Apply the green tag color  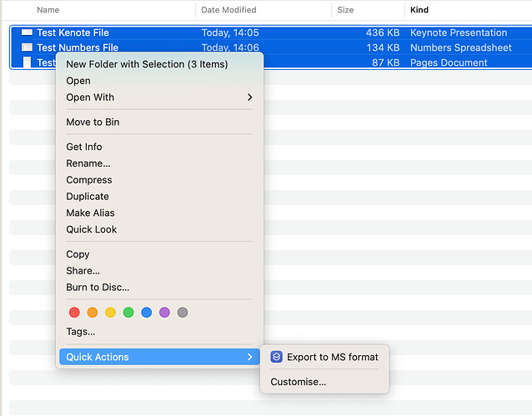click(128, 312)
